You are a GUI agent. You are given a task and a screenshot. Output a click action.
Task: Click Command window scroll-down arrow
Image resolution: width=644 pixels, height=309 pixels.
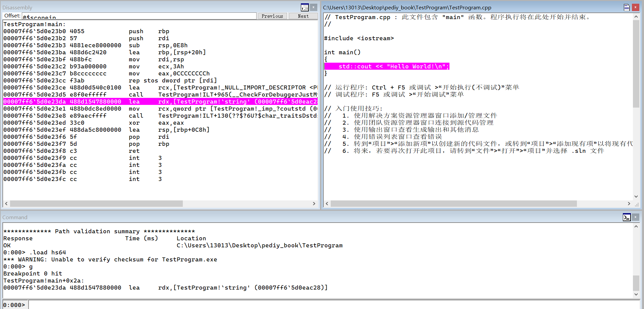coord(636,294)
